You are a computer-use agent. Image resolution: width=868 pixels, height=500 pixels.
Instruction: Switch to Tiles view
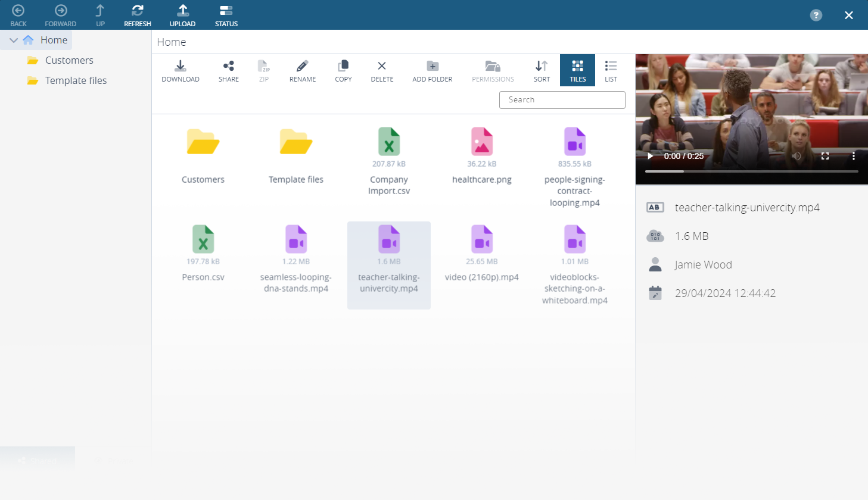point(577,70)
